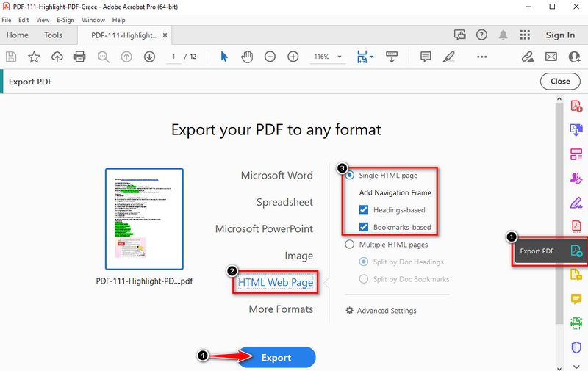Activate the Hand pan tool
Viewport: 588px width, 371px height.
[x=247, y=57]
